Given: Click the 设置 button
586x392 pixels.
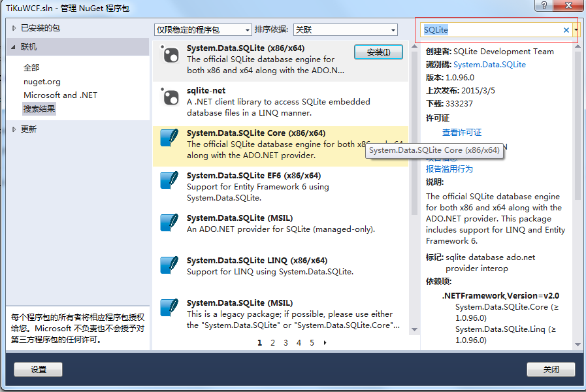Looking at the screenshot, I should click(x=38, y=370).
